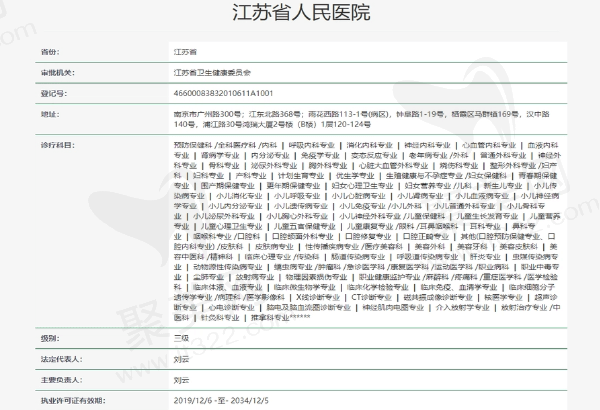Click 刘云 in the 法定代表人 row

(181, 359)
